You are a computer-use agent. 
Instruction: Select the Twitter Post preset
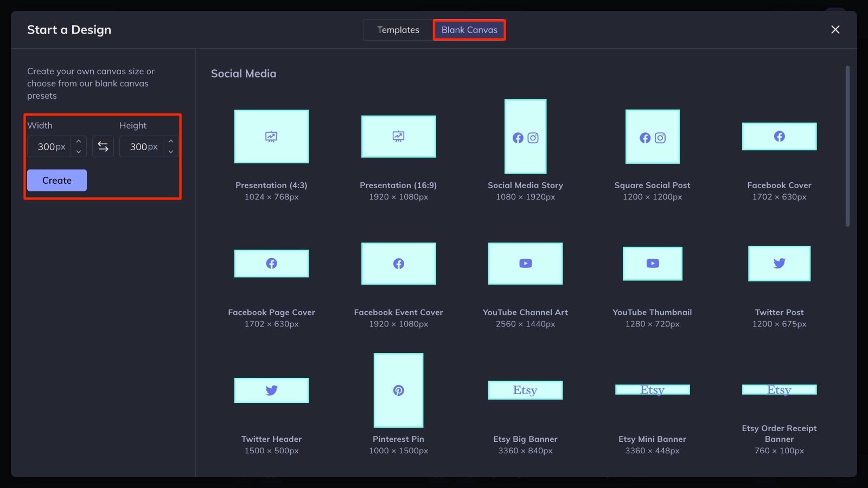(x=779, y=264)
